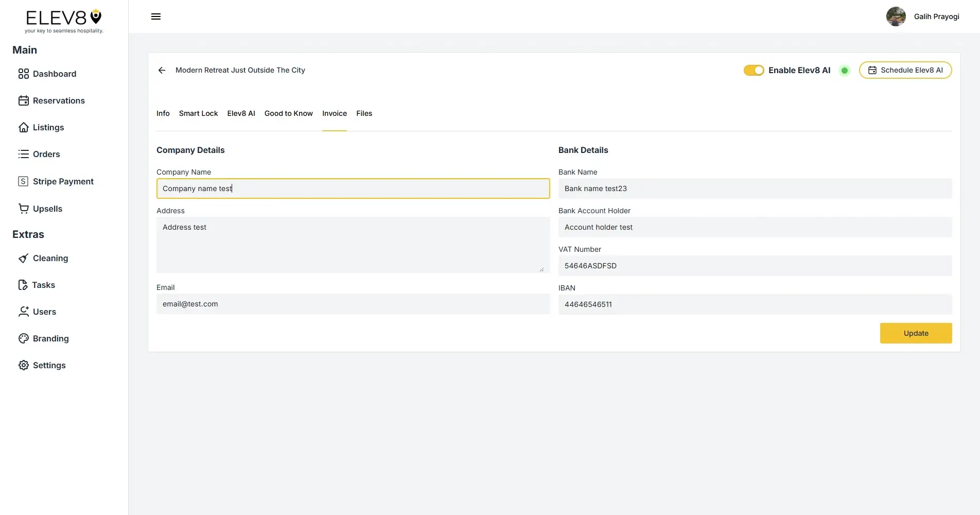Open Tasks from the sidebar
Screen dimensions: 980x515
24,285
